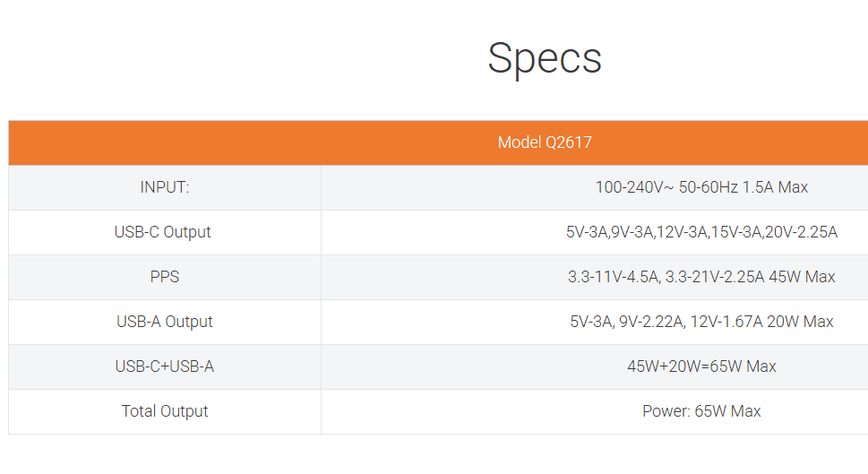The height and width of the screenshot is (474, 868).
Task: Select the 100-240V~ 50-60Hz input value
Action: pos(666,187)
